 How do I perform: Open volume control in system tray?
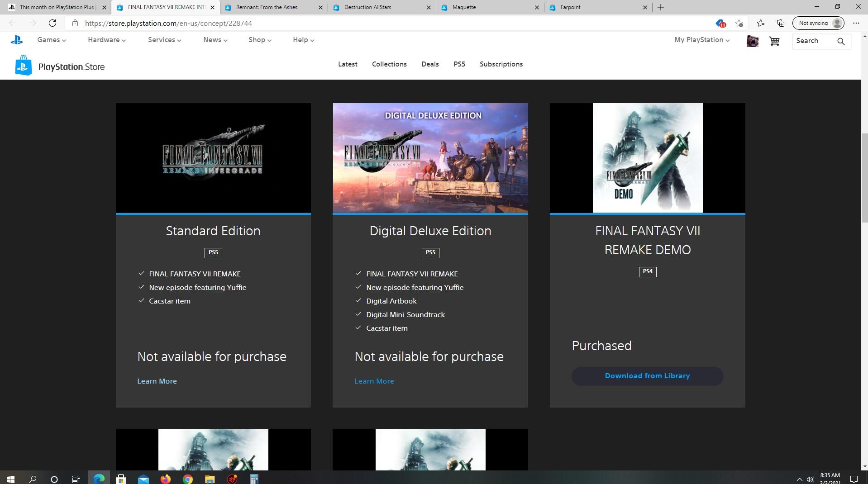click(x=810, y=479)
